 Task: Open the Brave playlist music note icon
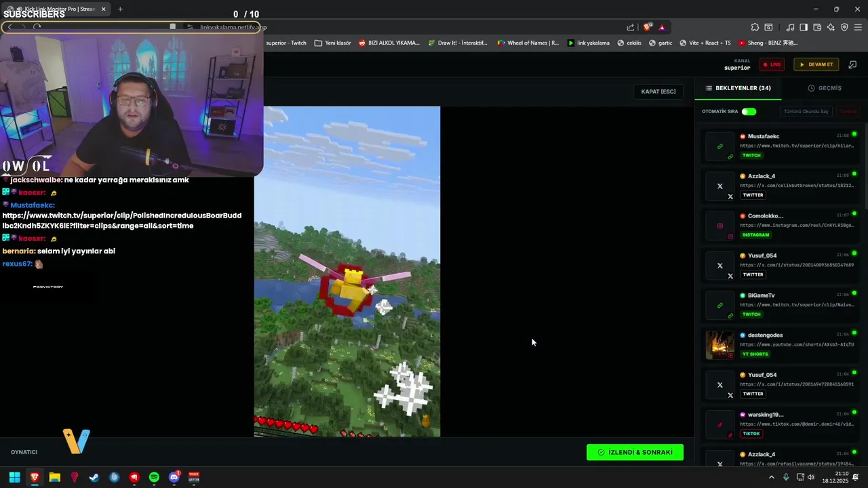(x=790, y=27)
